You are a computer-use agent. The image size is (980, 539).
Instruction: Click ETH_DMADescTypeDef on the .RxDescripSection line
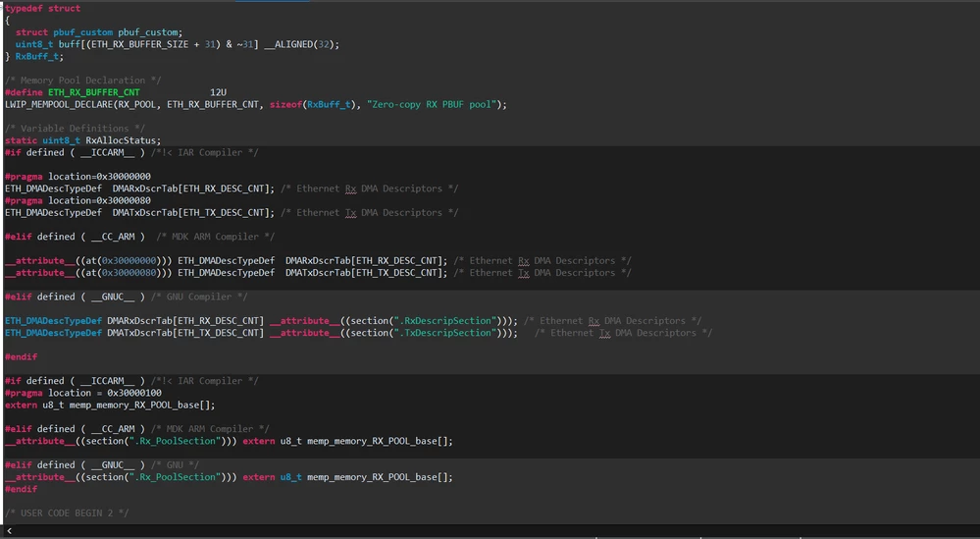click(53, 321)
